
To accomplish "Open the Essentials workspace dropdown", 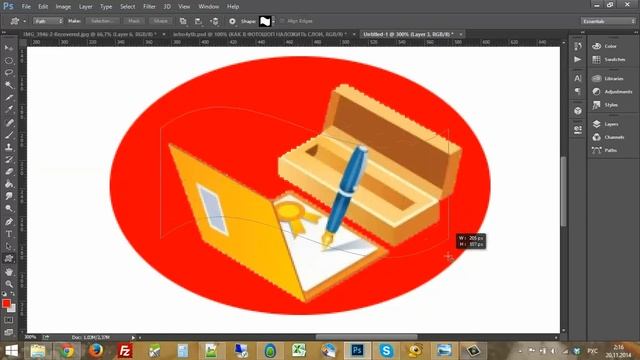I will (608, 21).
